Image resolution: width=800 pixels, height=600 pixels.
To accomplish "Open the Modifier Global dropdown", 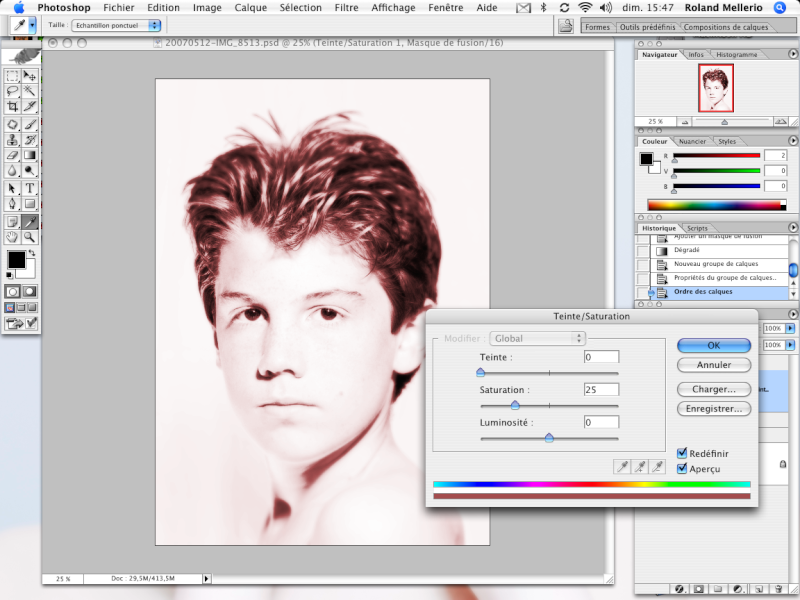I will click(x=537, y=338).
